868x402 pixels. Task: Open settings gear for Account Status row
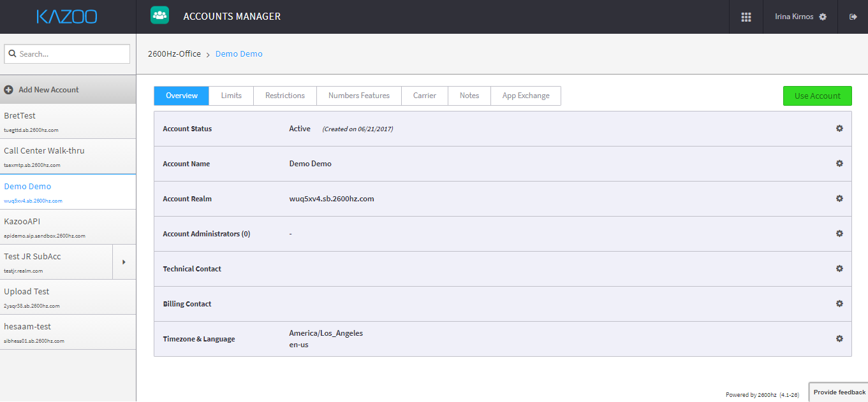[839, 129]
